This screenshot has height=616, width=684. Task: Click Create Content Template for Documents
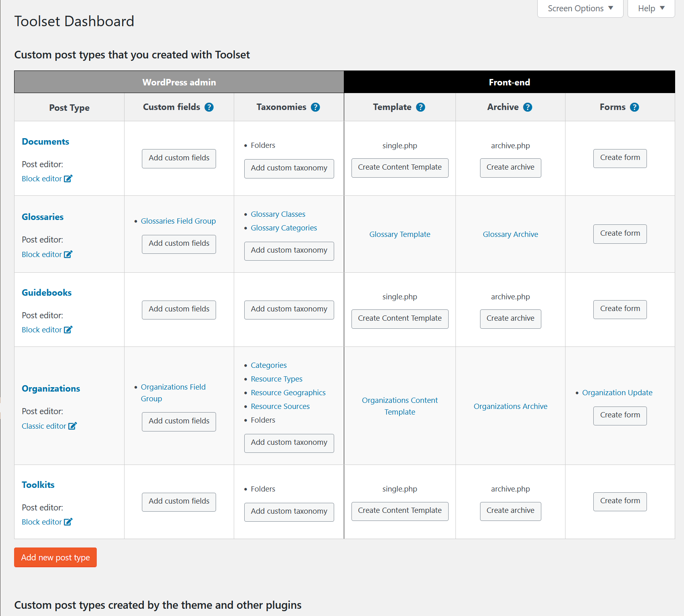click(x=400, y=168)
